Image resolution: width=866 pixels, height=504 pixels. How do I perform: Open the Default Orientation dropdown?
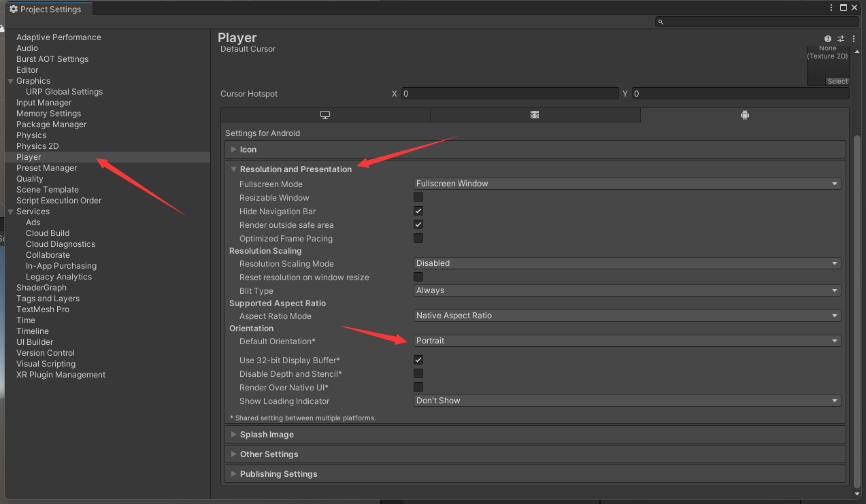627,341
